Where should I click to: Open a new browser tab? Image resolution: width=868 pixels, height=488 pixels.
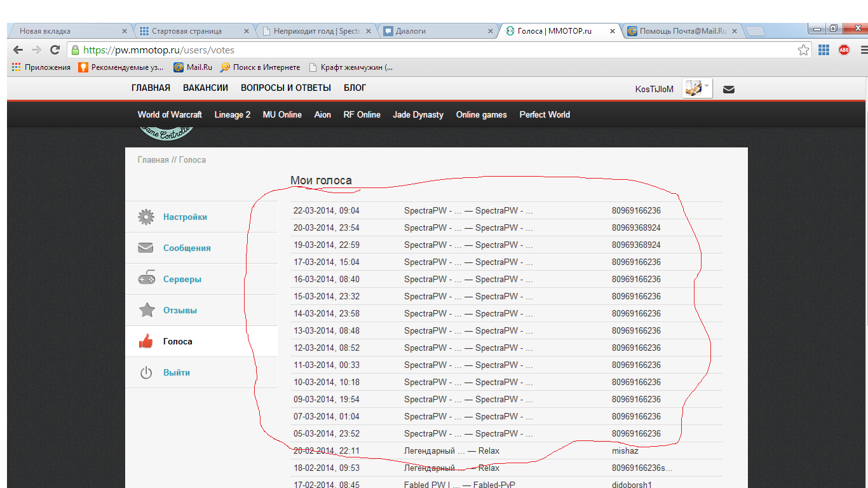[x=755, y=30]
